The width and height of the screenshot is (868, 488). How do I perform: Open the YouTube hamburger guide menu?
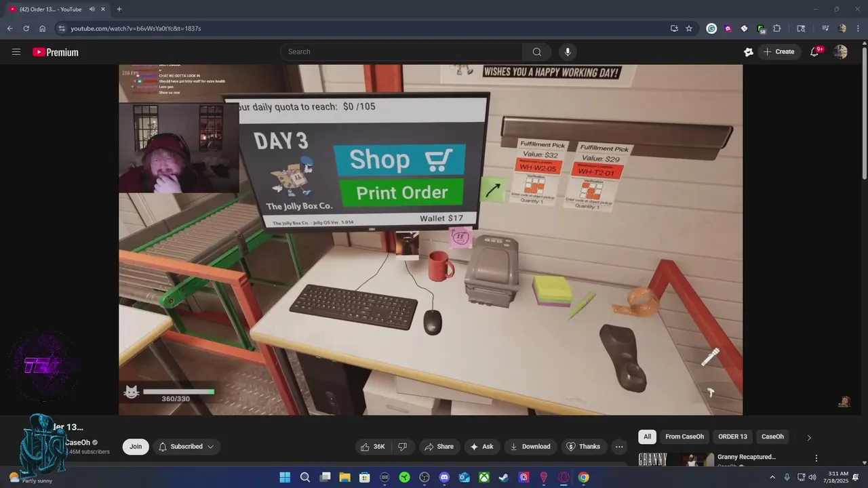point(16,52)
